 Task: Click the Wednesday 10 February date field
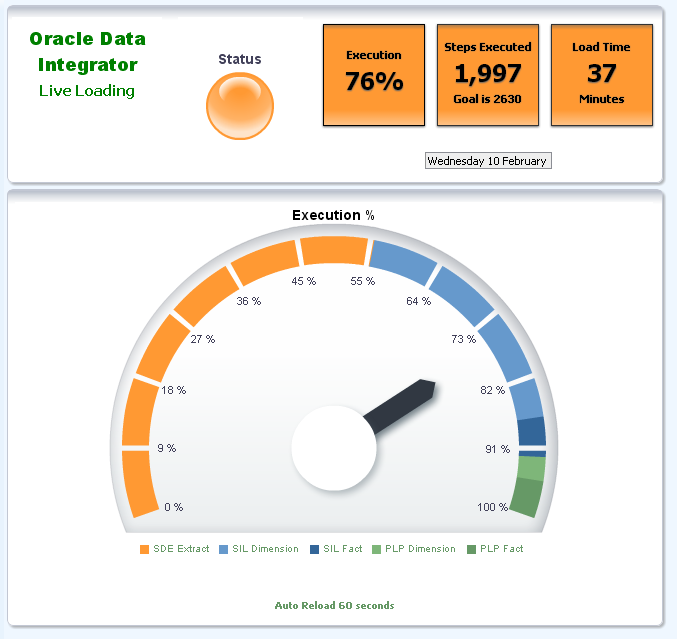[x=488, y=161]
